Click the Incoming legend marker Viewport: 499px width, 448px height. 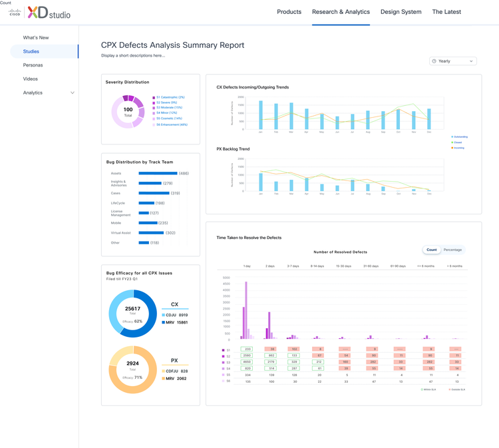tap(452, 148)
